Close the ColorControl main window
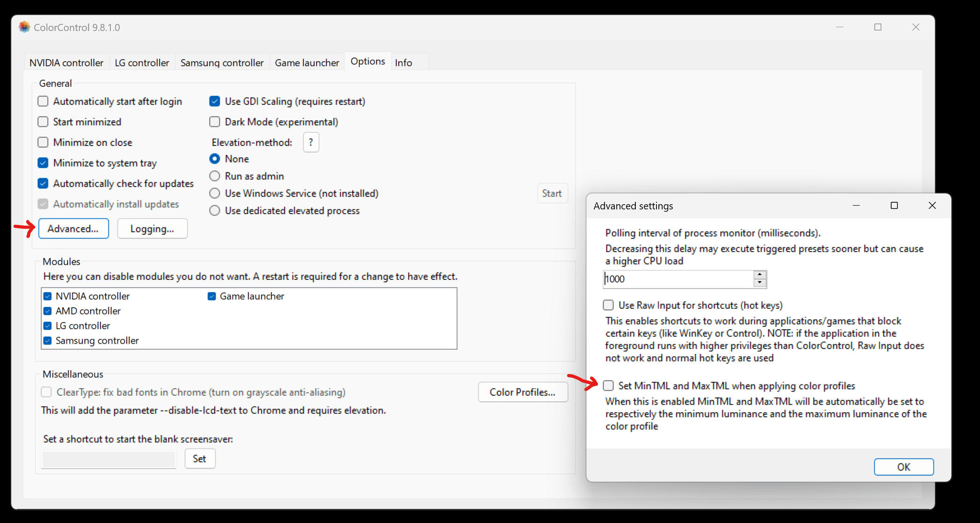The image size is (980, 523). [x=916, y=27]
